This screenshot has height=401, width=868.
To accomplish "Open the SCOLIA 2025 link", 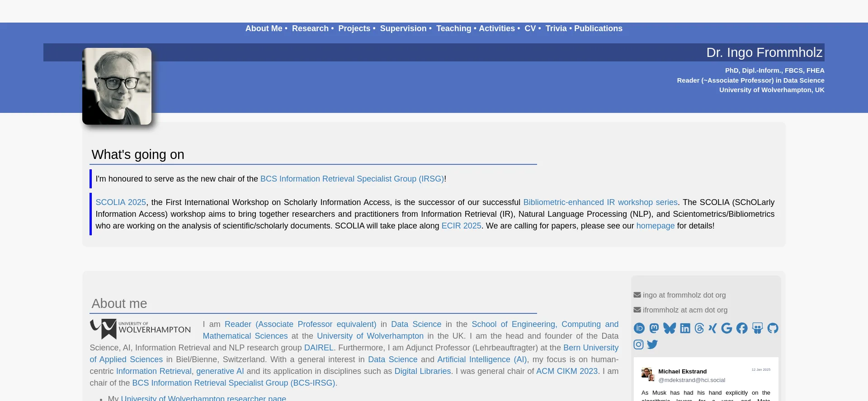I will coord(121,202).
